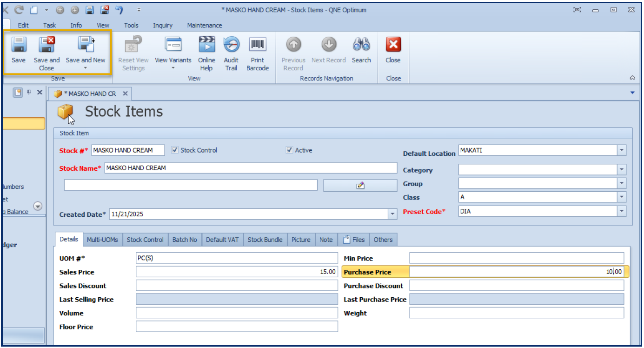The width and height of the screenshot is (644, 348).
Task: Collapse the ribbon with the caret
Action: tap(632, 78)
